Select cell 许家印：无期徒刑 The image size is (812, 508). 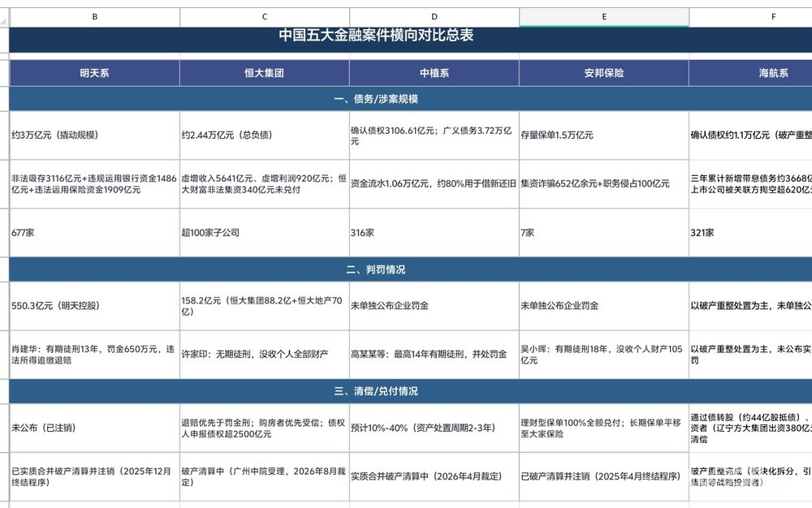point(265,355)
